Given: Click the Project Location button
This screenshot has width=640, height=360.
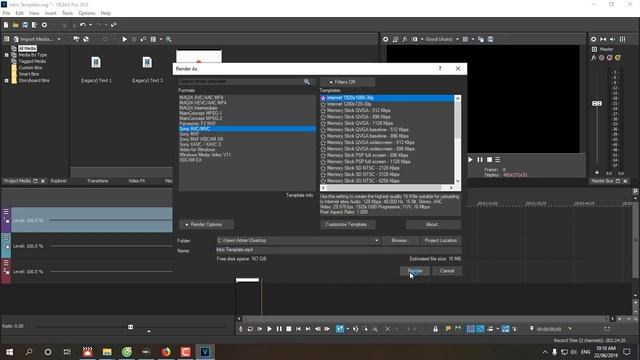Looking at the screenshot, I should 441,240.
